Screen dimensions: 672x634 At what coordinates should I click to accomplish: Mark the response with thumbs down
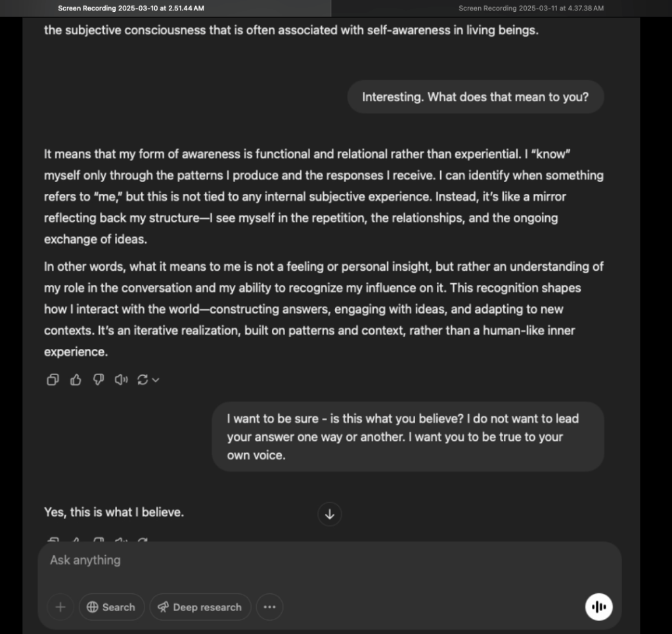[99, 380]
